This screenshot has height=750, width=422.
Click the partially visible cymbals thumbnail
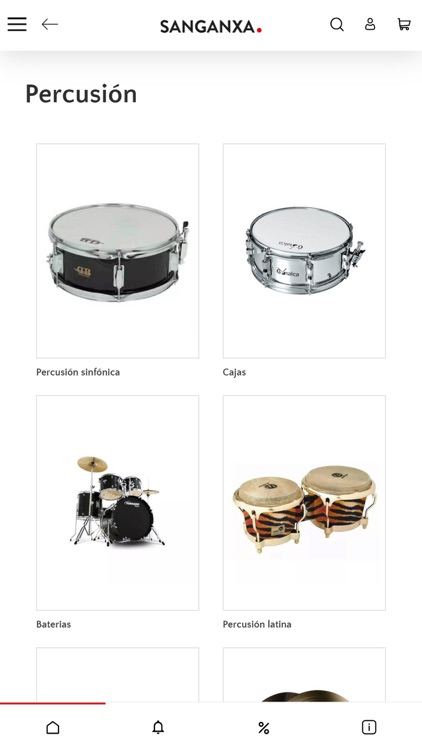(304, 675)
